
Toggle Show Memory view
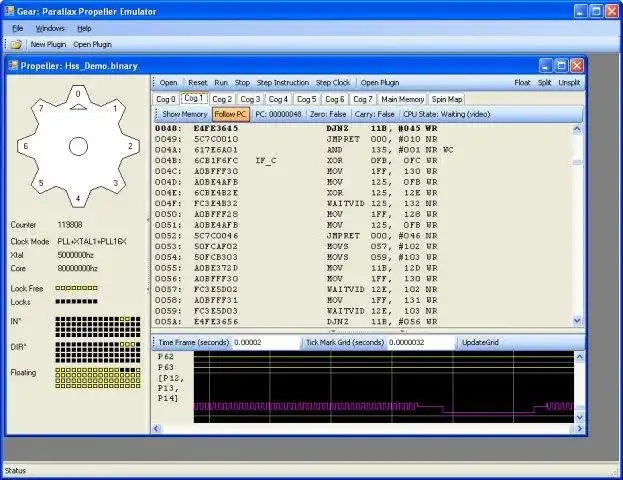point(185,114)
